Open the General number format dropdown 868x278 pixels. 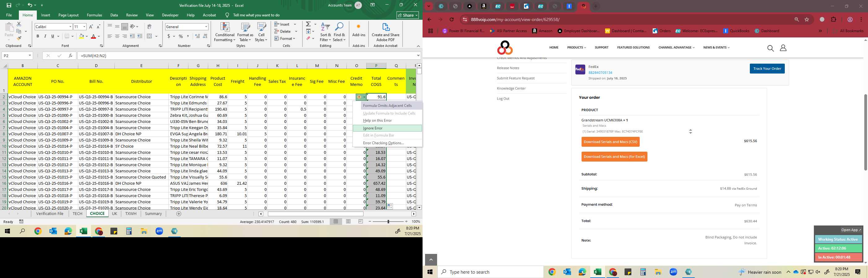click(x=206, y=27)
